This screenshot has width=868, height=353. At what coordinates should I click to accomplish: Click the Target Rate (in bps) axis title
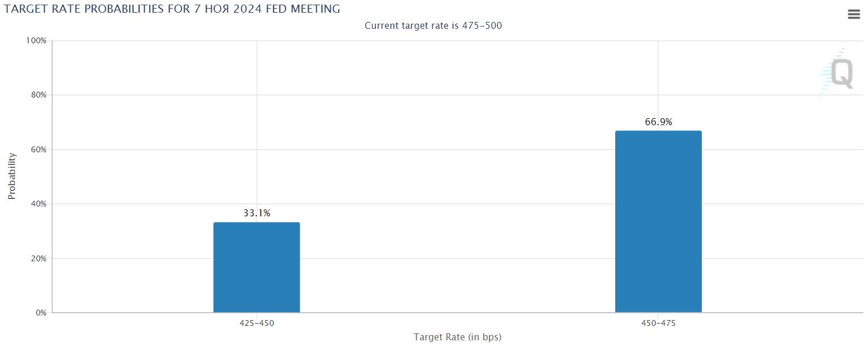click(458, 337)
